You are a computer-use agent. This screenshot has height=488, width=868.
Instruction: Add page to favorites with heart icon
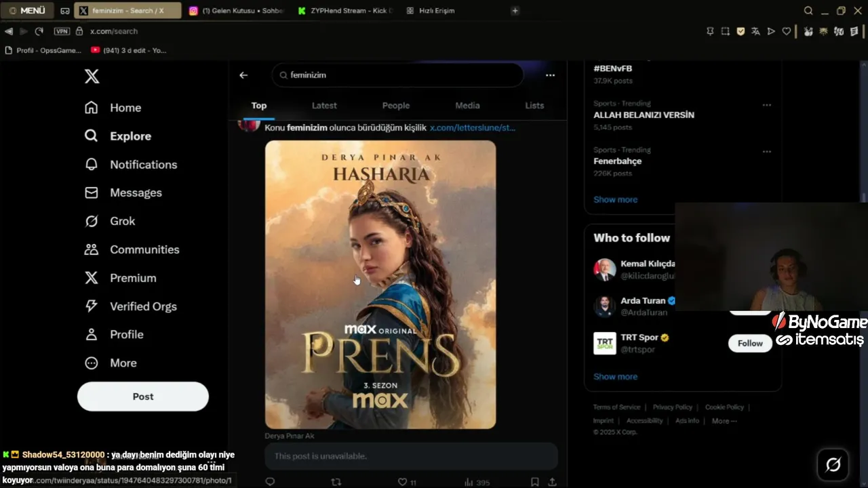coord(787,31)
